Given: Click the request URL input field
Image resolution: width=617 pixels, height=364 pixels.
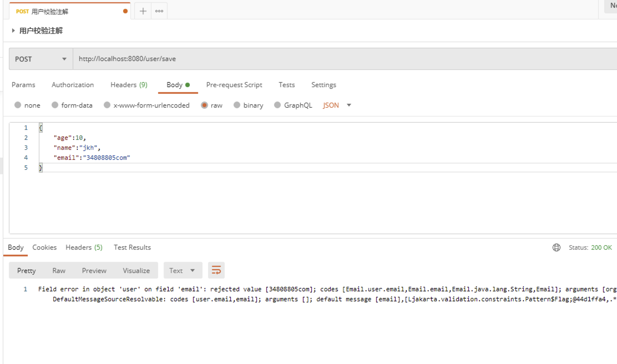Looking at the screenshot, I should click(333, 59).
